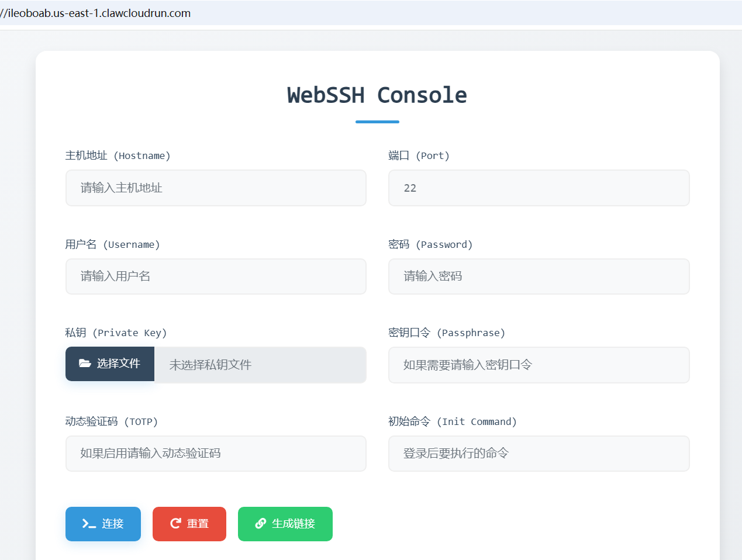Screen dimensions: 742x560
Task: Select the Passphrase input field
Action: click(539, 365)
